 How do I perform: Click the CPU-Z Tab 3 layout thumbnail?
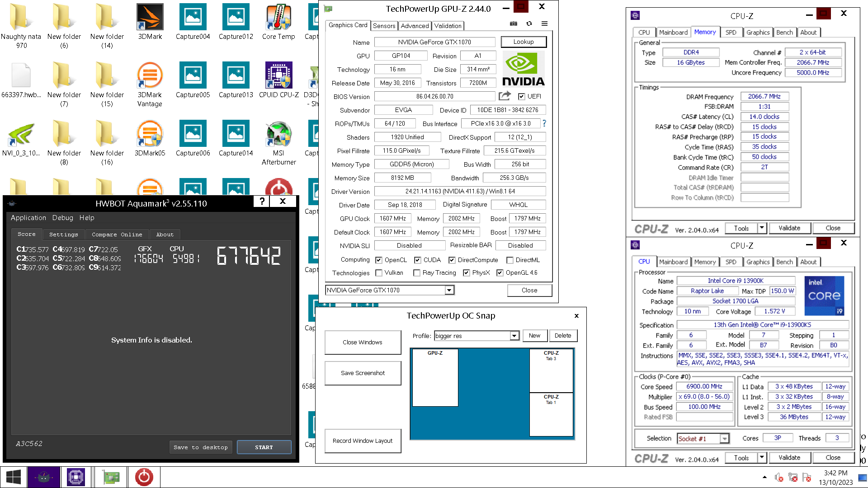tap(551, 371)
